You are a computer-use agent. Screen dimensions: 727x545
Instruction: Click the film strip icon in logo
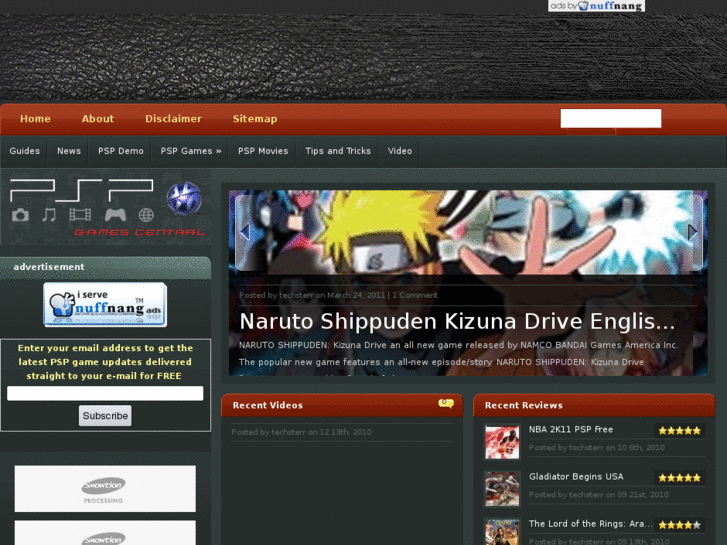tap(80, 215)
